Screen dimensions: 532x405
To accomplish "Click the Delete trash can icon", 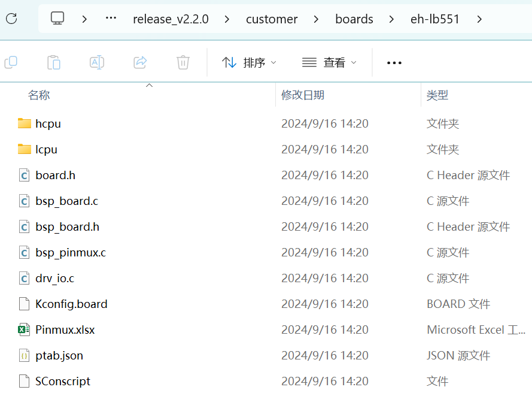I will (183, 62).
